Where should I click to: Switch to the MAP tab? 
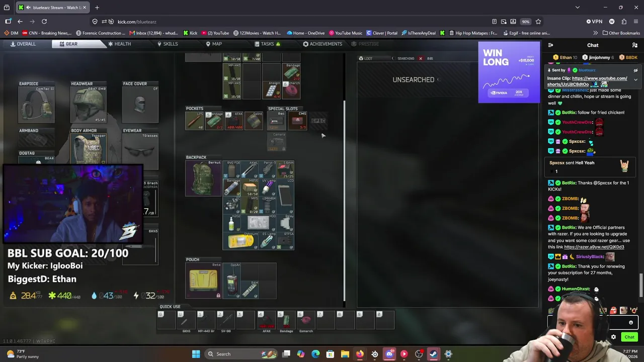click(214, 44)
